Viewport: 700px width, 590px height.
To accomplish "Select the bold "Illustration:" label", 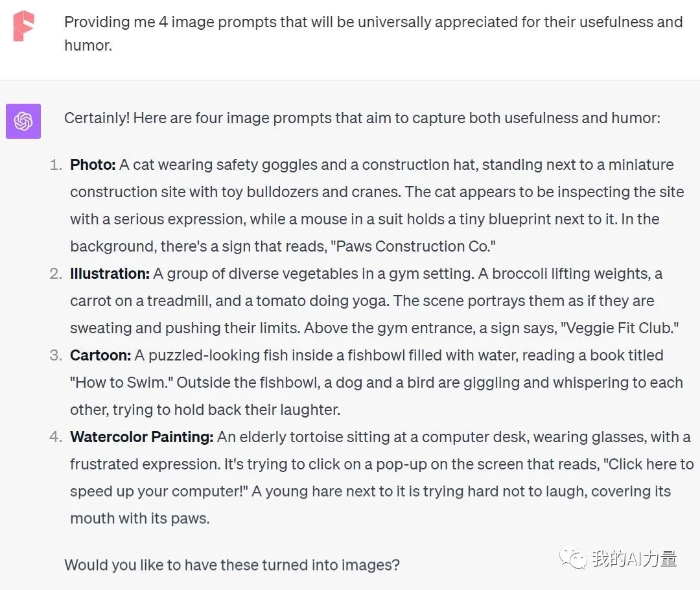I will 110,274.
